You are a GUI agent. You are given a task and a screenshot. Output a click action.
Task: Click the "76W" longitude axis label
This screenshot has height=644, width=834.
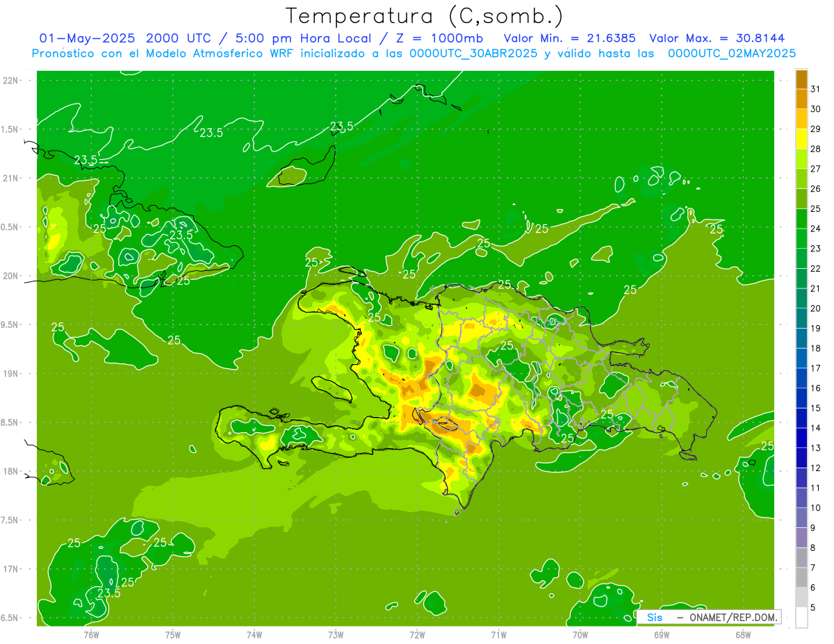click(91, 635)
